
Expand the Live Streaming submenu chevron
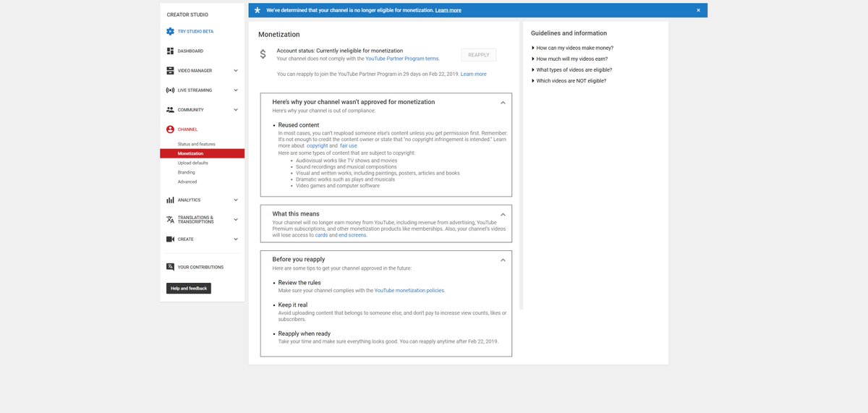236,90
